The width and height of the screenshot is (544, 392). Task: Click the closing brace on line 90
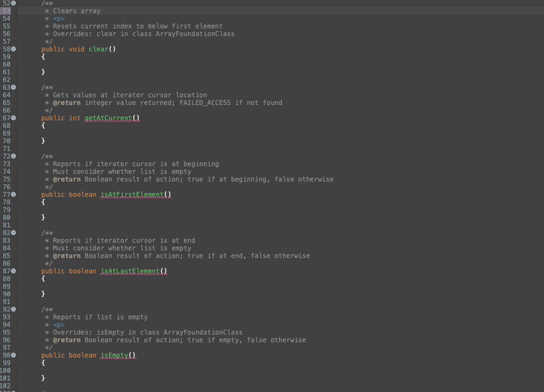(43, 294)
